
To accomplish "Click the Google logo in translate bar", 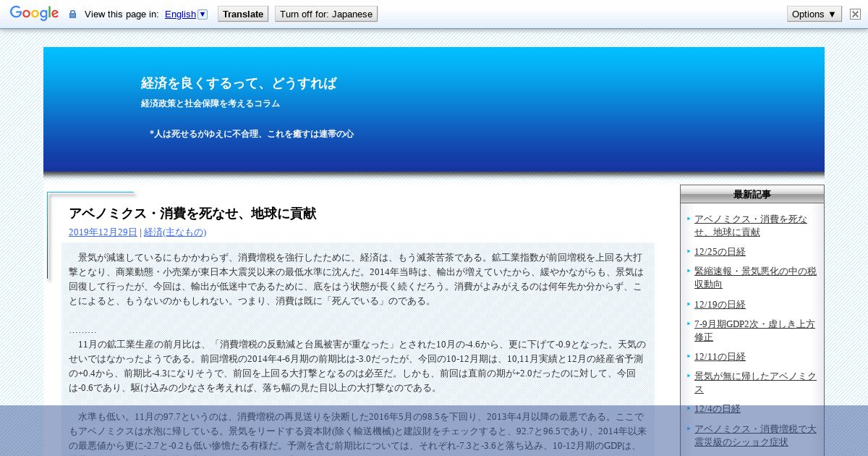I will pyautogui.click(x=34, y=13).
